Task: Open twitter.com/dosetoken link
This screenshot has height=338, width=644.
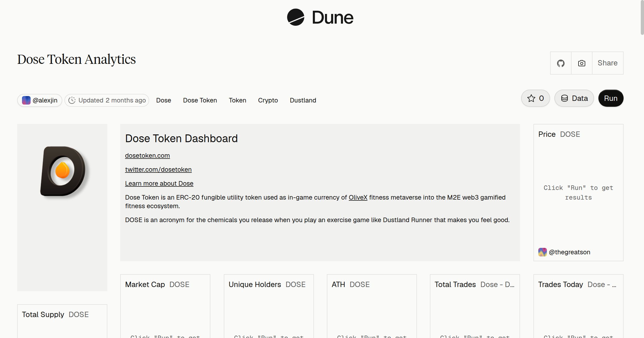Action: 158,170
